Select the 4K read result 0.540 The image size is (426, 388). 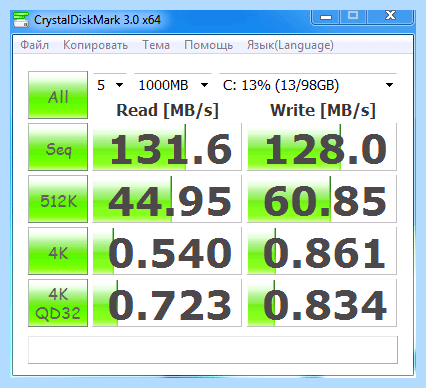[167, 251]
